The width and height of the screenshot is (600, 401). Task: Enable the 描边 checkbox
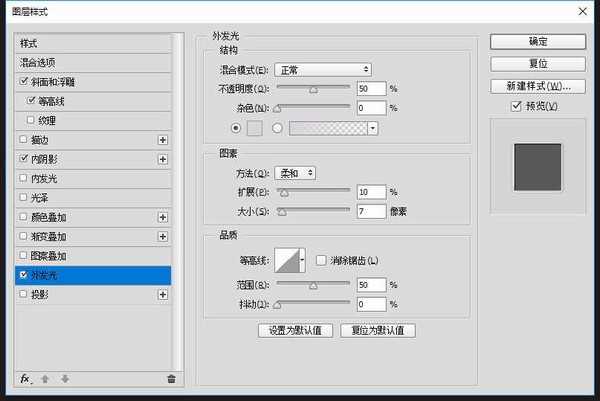click(x=23, y=139)
